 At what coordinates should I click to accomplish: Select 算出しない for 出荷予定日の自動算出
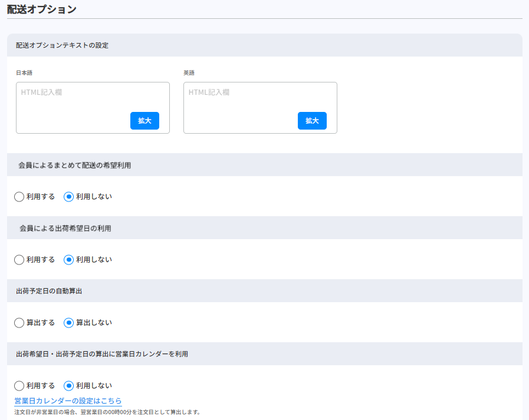click(69, 323)
